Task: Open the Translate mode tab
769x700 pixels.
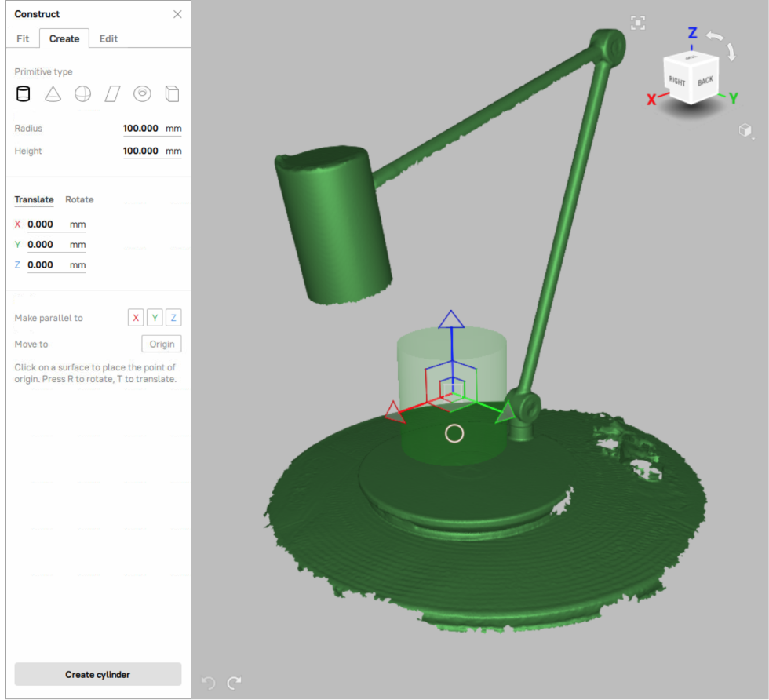Action: pyautogui.click(x=34, y=199)
